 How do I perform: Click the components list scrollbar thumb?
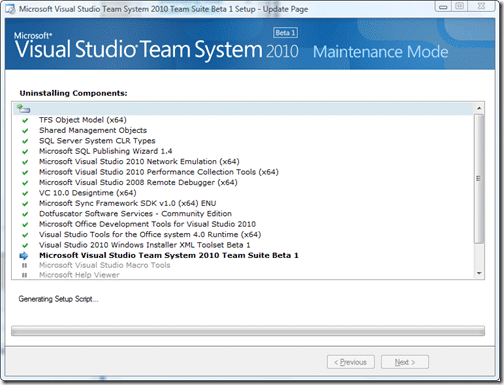pyautogui.click(x=479, y=179)
